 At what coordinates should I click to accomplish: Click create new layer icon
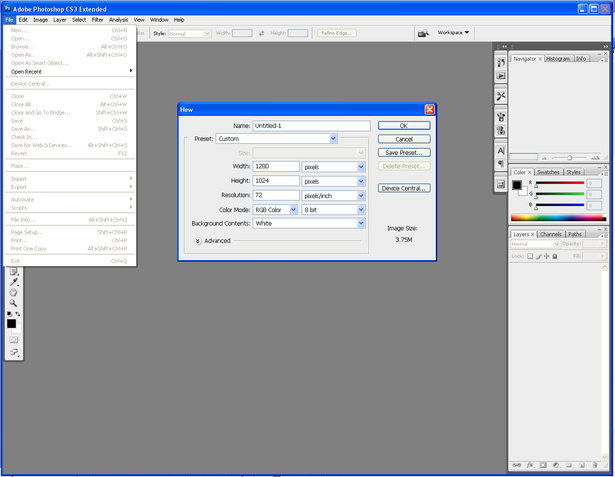[x=582, y=465]
